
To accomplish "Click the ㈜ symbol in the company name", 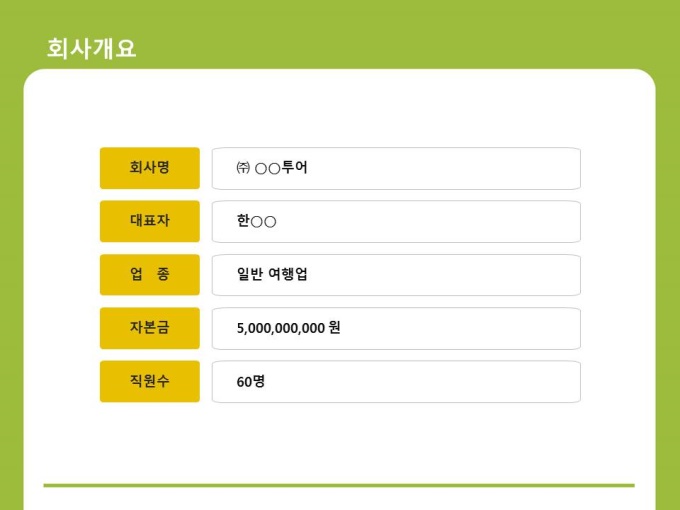I will point(243,168).
